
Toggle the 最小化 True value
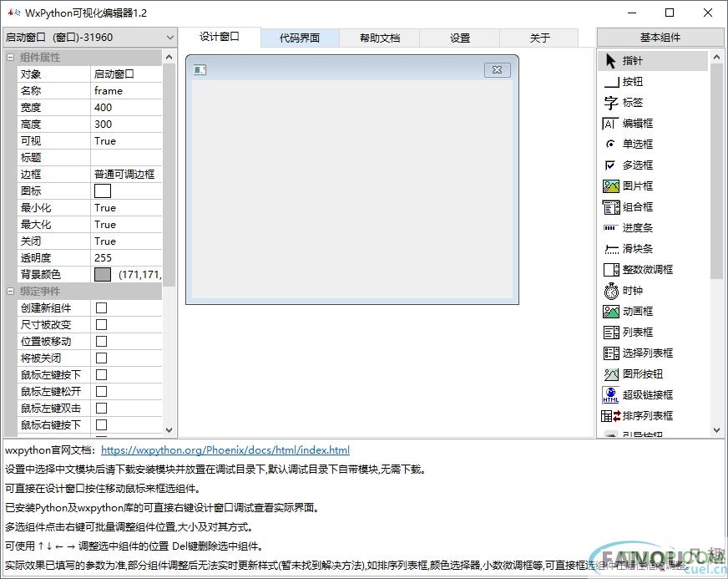point(126,208)
